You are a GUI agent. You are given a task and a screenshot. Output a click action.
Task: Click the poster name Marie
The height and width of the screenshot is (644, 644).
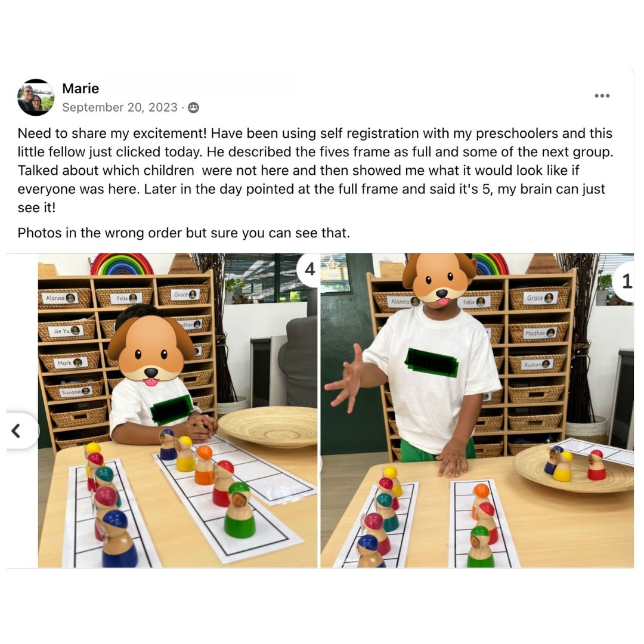(x=80, y=88)
